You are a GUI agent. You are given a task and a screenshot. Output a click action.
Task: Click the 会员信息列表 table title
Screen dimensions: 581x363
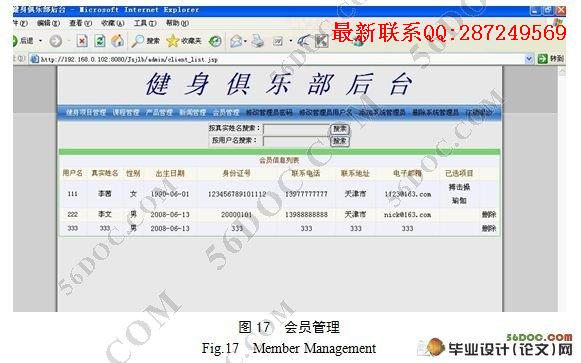279,160
